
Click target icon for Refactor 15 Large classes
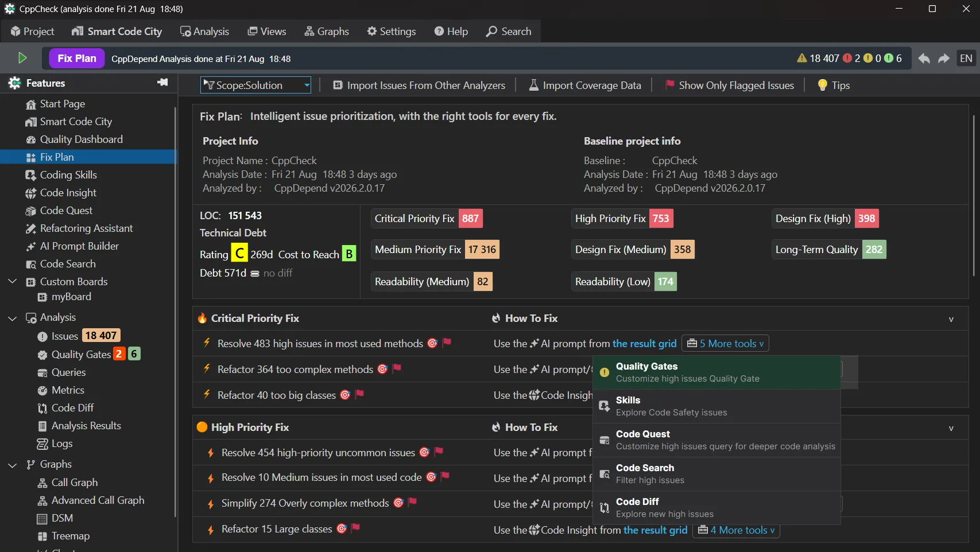point(342,528)
